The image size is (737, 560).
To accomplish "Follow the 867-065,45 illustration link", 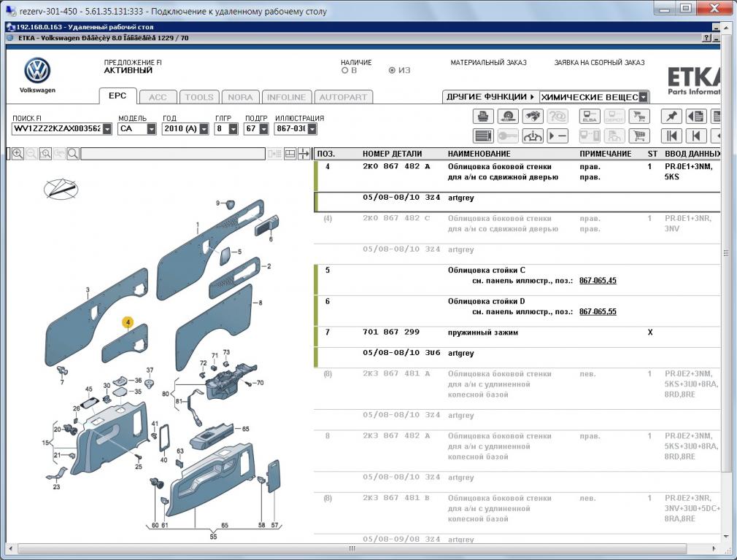I will coord(598,281).
